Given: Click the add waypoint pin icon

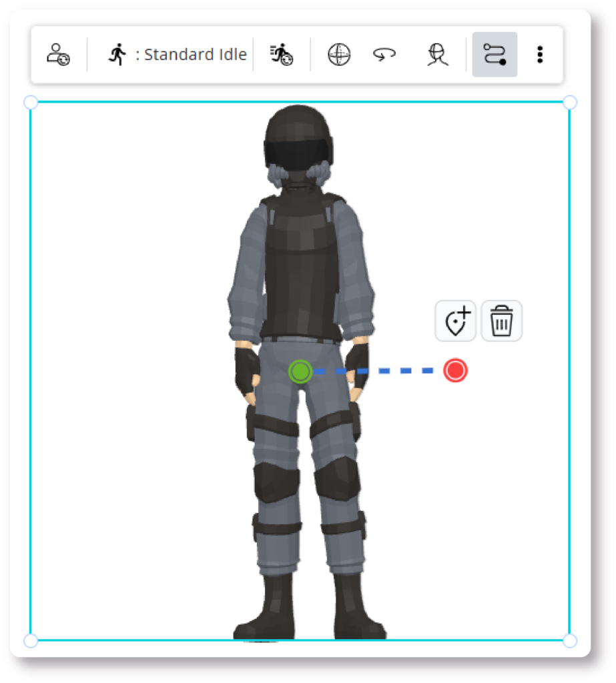Looking at the screenshot, I should tap(456, 320).
